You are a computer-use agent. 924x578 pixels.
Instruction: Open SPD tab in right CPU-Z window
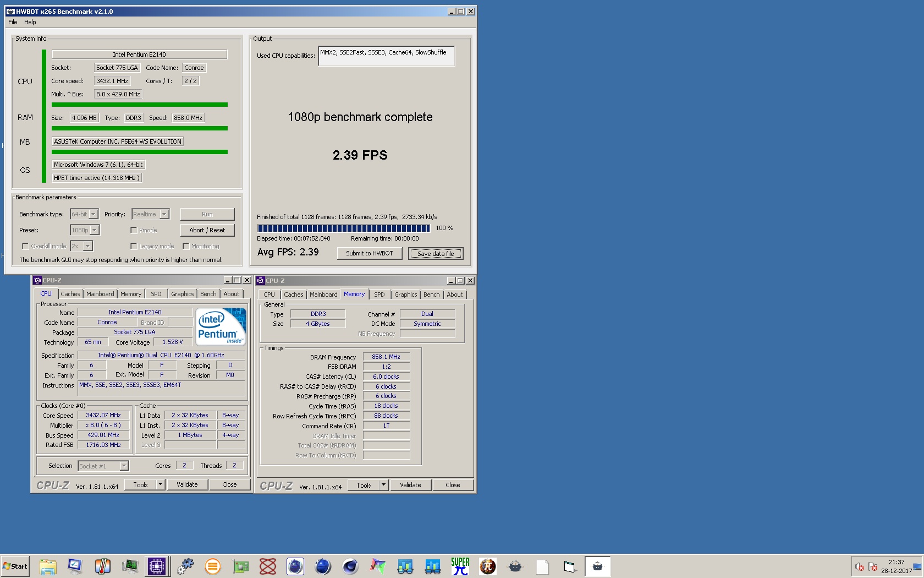[380, 295]
